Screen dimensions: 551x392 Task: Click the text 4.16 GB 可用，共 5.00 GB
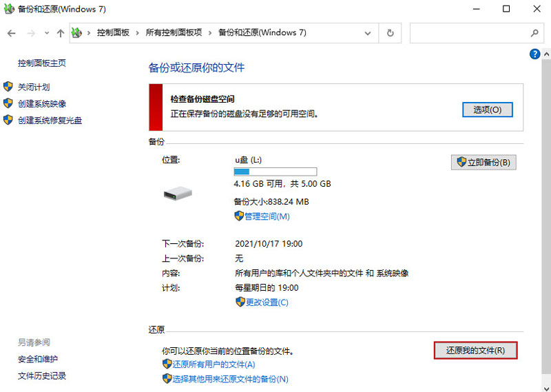pos(282,184)
